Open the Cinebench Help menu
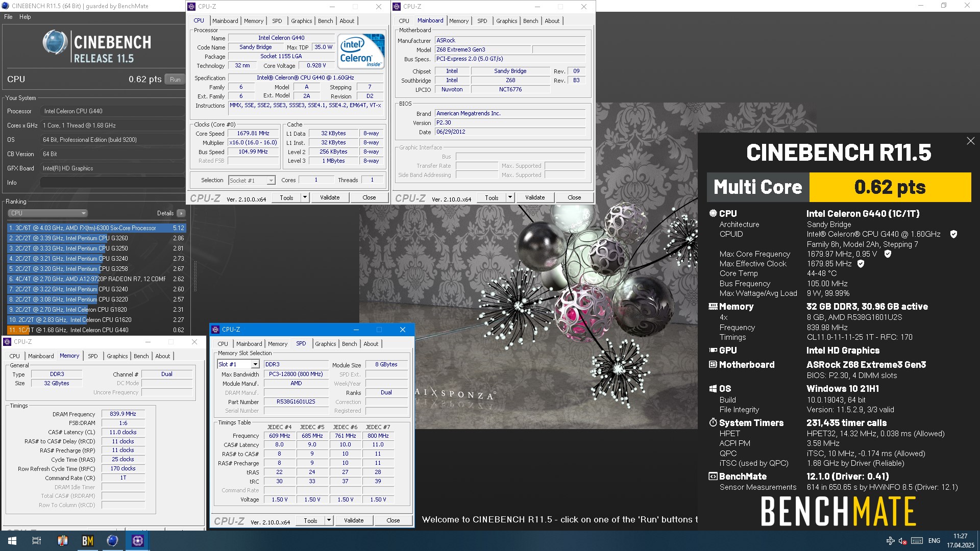This screenshot has height=551, width=980. click(25, 17)
